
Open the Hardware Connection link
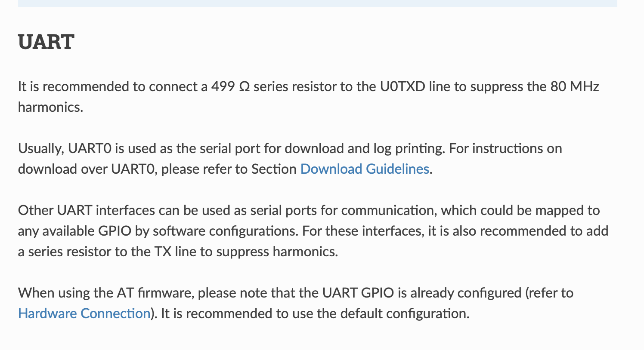84,313
